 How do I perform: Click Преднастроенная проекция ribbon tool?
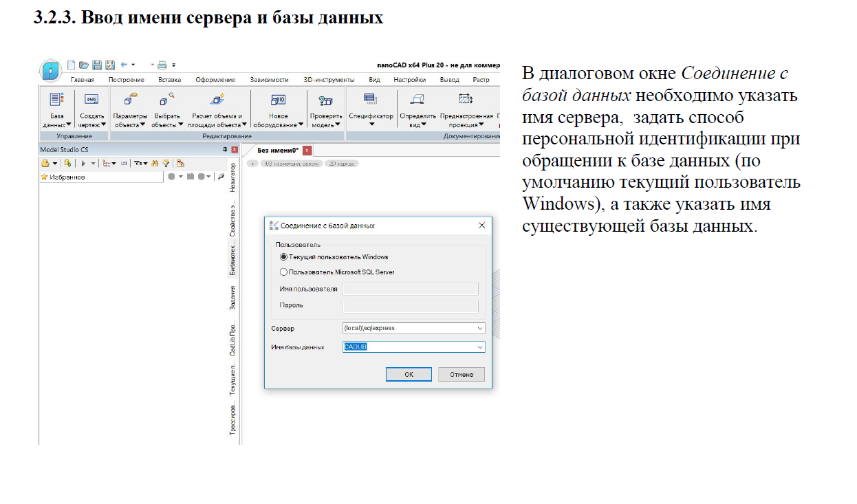point(467,110)
